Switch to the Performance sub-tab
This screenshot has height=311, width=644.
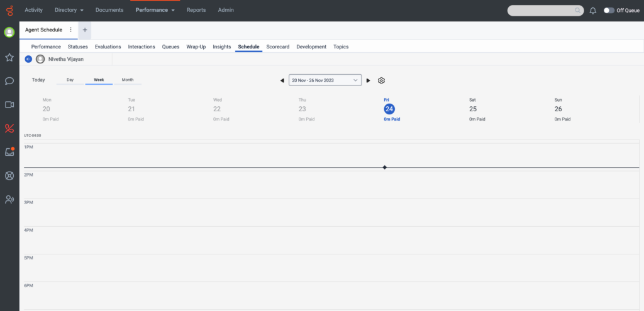(46, 46)
